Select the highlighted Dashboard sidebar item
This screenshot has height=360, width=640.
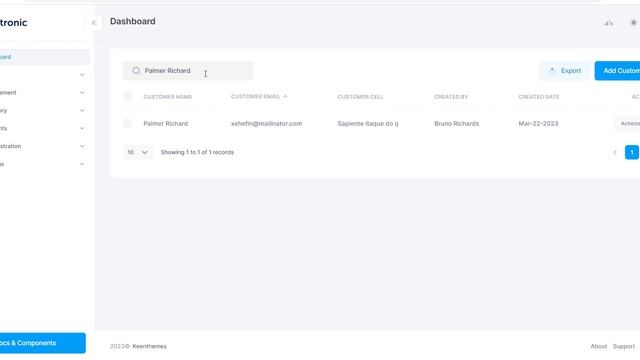(44, 57)
